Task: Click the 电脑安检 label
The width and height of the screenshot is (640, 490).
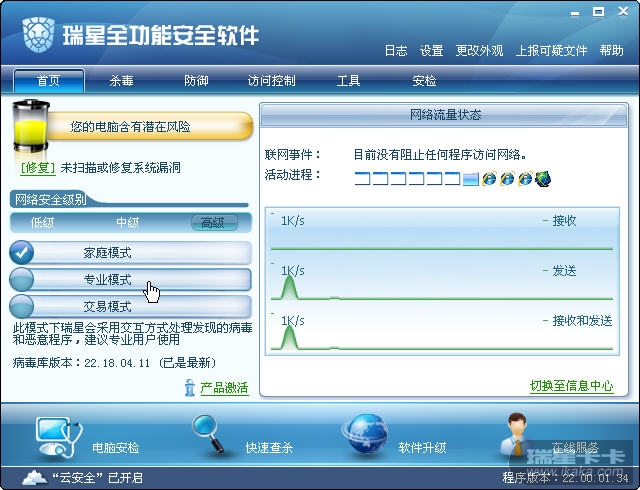Action: pyautogui.click(x=116, y=448)
